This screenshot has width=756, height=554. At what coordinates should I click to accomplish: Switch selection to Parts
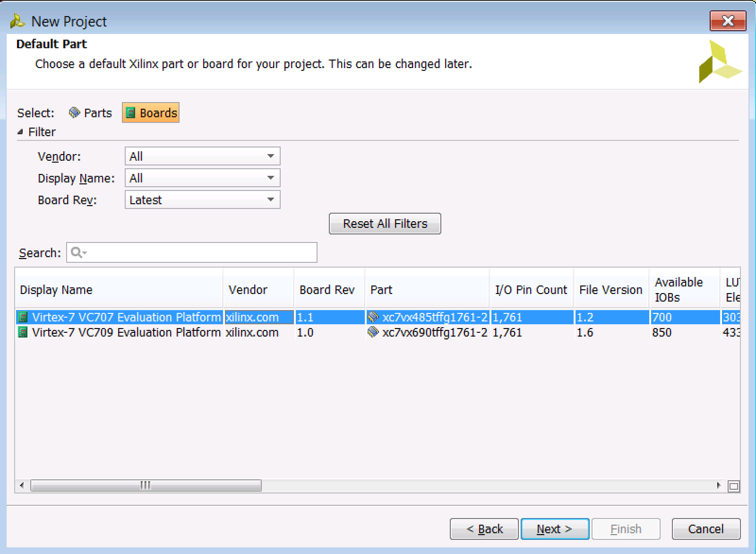coord(91,113)
